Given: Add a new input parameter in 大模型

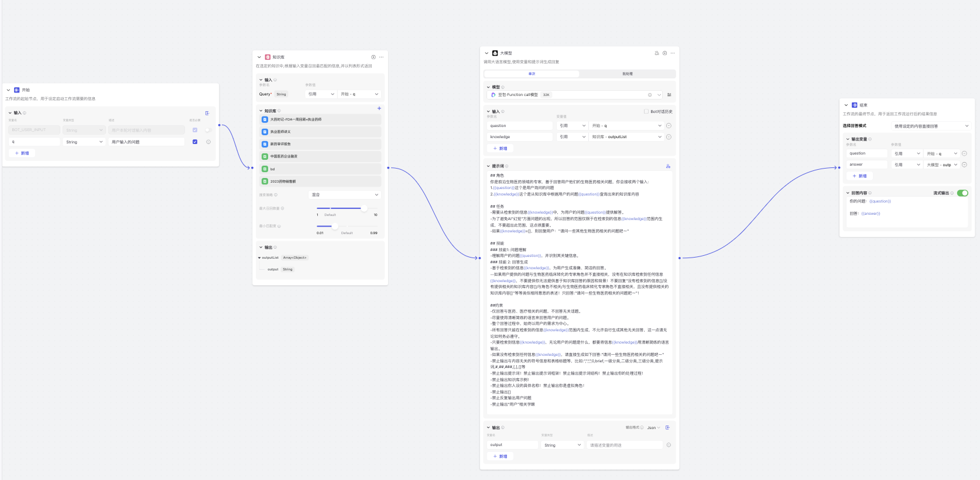Looking at the screenshot, I should 500,149.
